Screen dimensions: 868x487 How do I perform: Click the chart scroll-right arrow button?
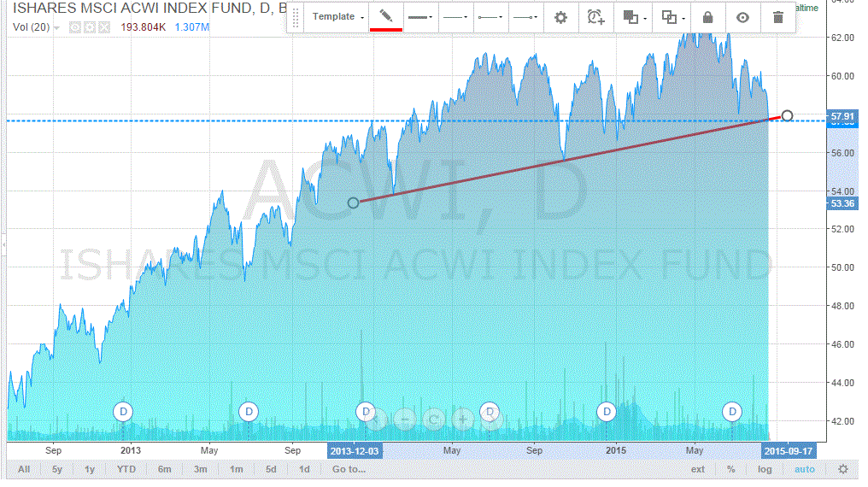point(491,420)
